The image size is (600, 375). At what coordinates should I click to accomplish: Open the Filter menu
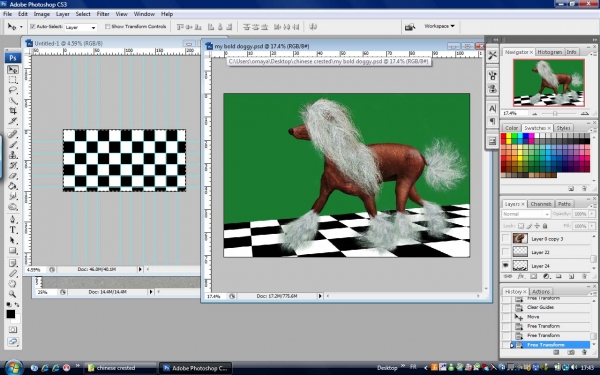coord(103,14)
